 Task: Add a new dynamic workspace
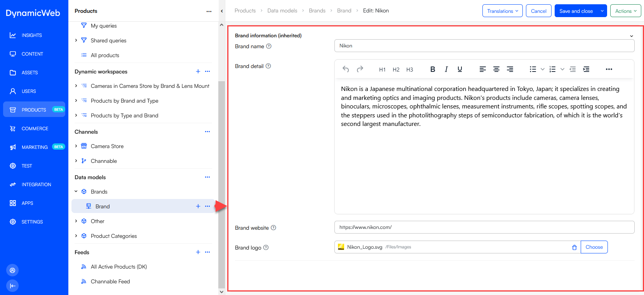(198, 72)
